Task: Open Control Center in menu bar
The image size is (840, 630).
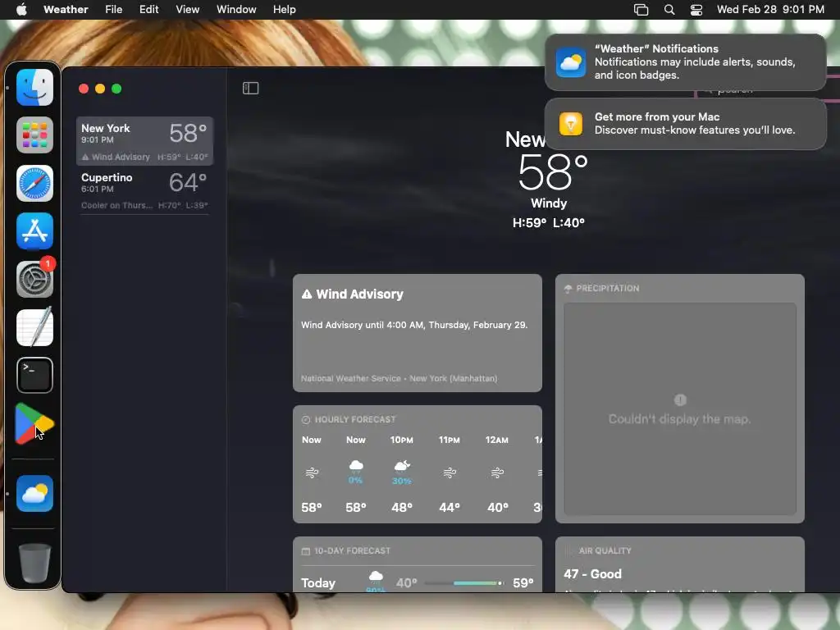Action: point(696,10)
